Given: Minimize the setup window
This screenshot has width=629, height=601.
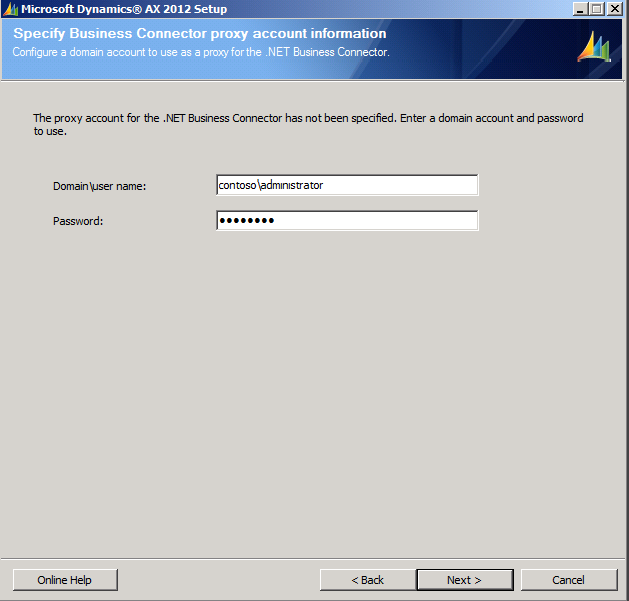Looking at the screenshot, I should 580,9.
